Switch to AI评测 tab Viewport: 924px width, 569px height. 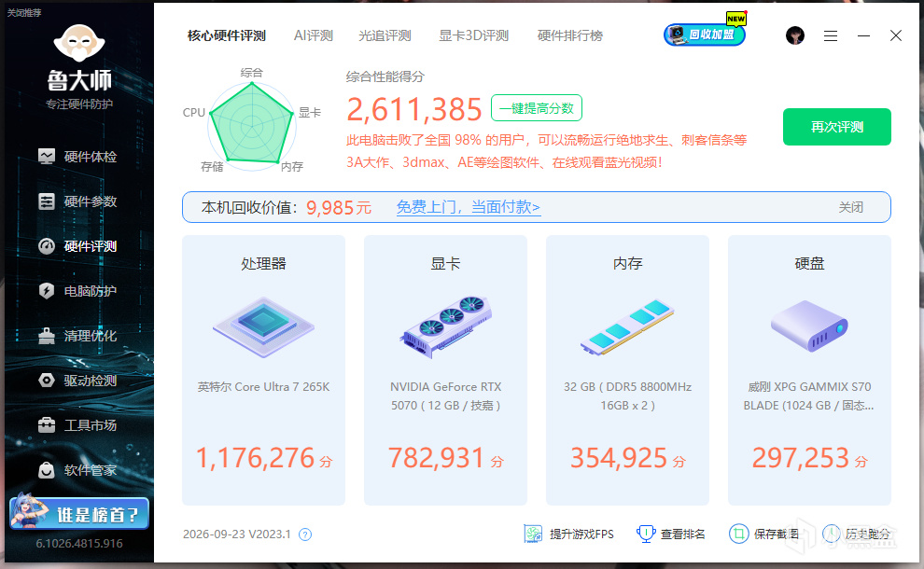click(314, 36)
